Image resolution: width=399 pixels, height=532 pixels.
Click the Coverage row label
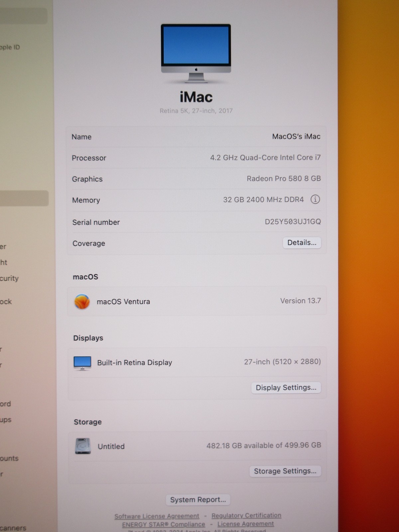(x=89, y=243)
